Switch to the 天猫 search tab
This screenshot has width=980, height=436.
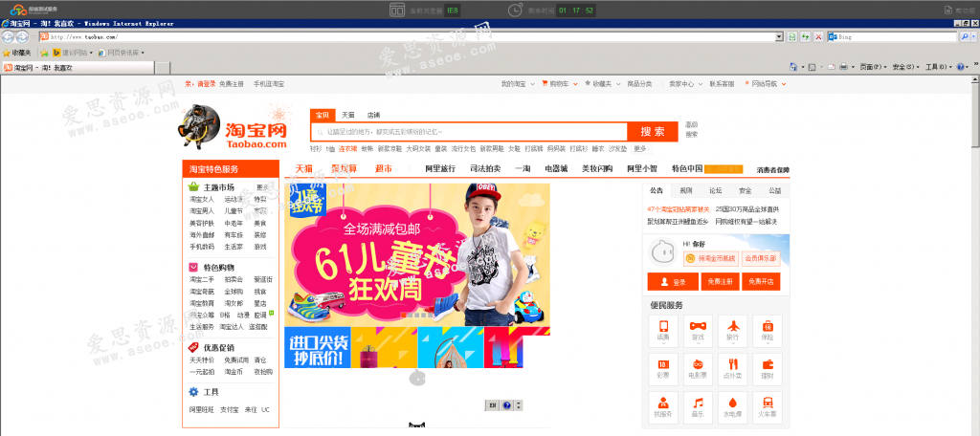click(348, 115)
